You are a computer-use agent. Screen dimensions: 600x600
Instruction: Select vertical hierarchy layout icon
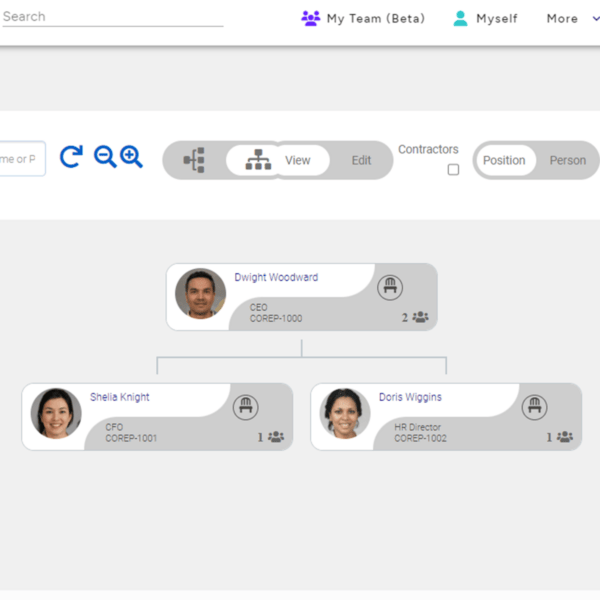coord(258,160)
